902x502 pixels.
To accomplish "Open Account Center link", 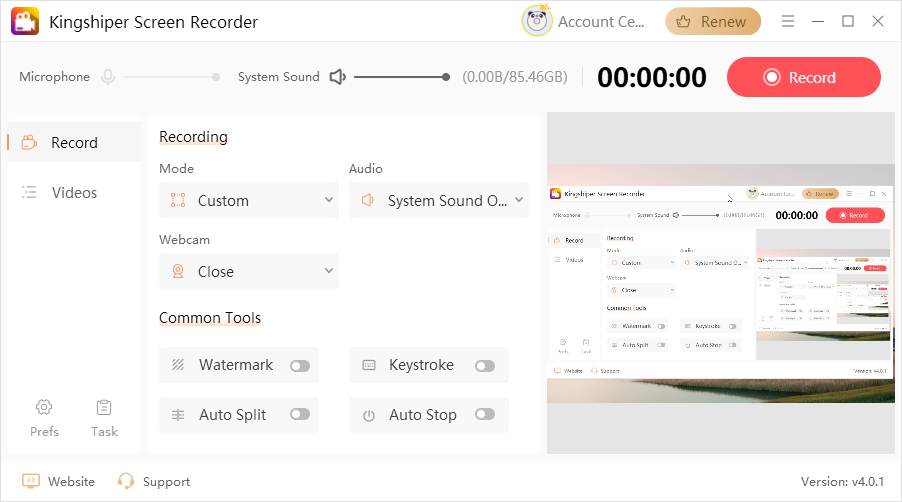I will coord(601,22).
